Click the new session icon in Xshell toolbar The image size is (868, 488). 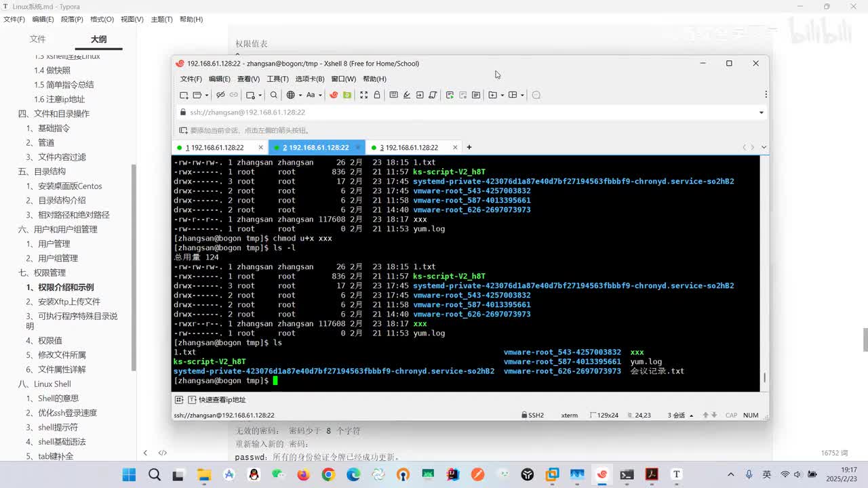[x=184, y=95]
